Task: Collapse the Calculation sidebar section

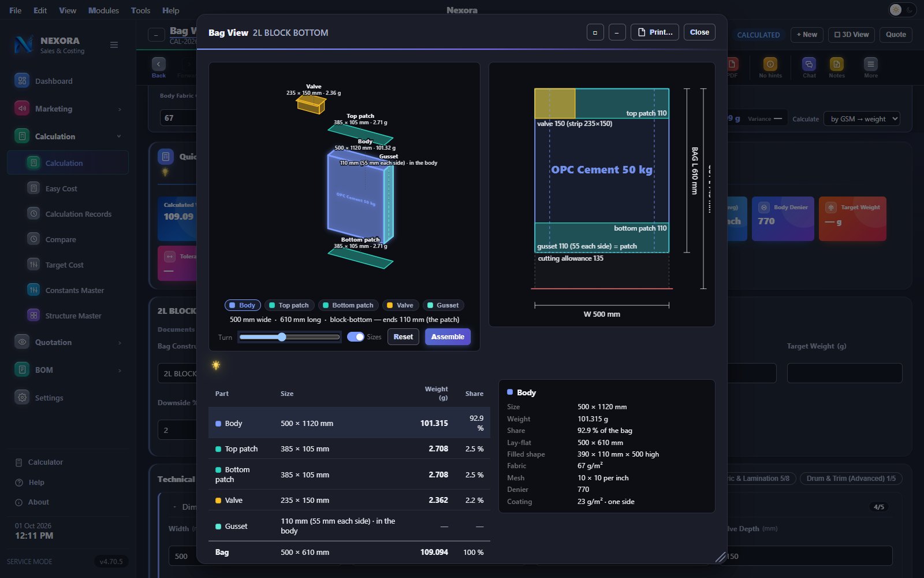Action: pyautogui.click(x=119, y=136)
